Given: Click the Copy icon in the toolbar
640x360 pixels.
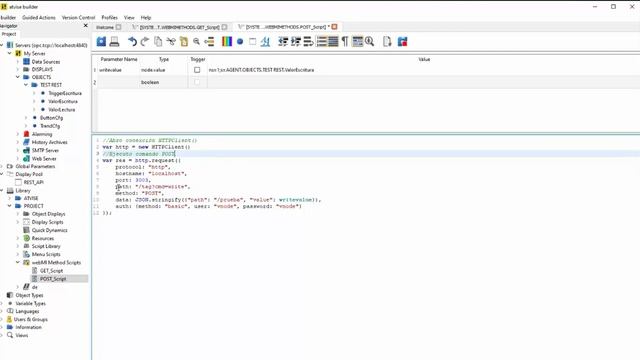Looking at the screenshot, I should click(x=158, y=41).
